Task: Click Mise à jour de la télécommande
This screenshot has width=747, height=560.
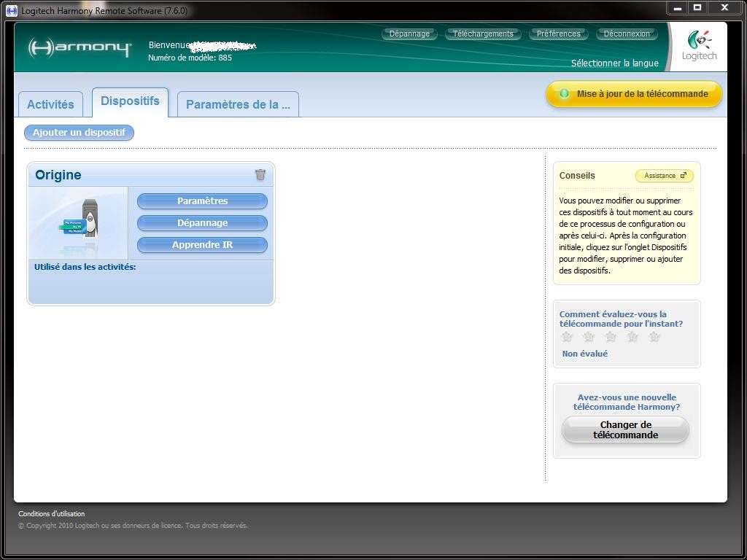Action: coord(634,94)
